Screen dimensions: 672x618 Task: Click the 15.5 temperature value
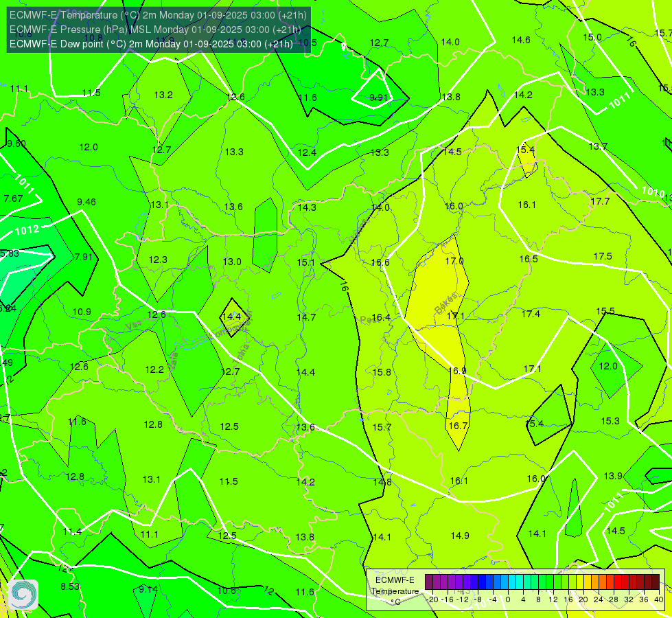(x=605, y=311)
